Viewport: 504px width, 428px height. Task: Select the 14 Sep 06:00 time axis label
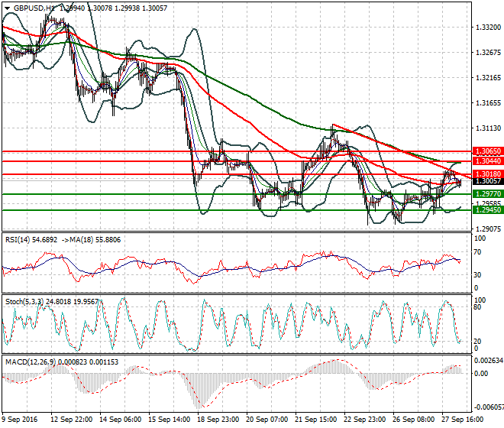(x=121, y=420)
